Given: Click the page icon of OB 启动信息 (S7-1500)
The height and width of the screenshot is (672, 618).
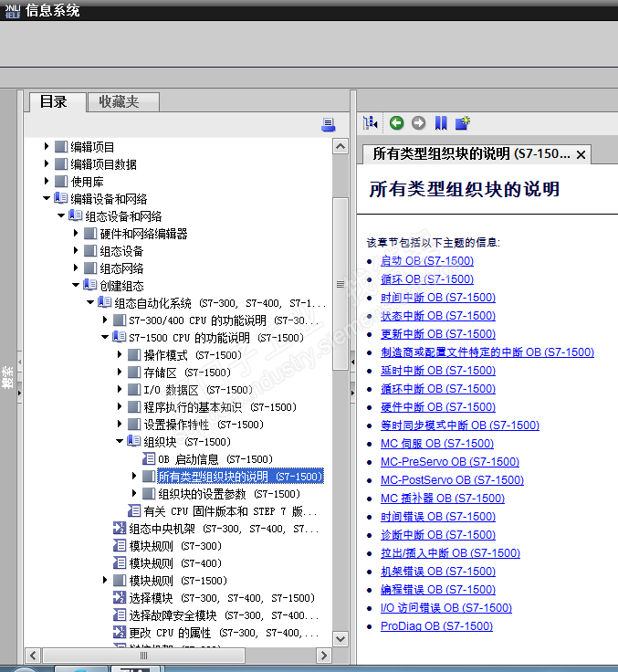Looking at the screenshot, I should pos(149,459).
